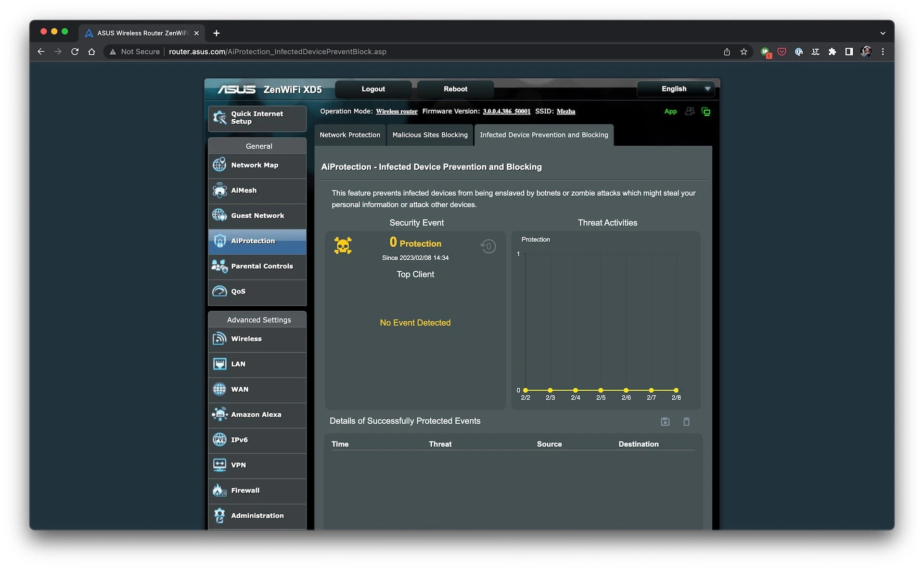
Task: Select Infected Device Prevention and Blocking tab
Action: click(x=544, y=135)
